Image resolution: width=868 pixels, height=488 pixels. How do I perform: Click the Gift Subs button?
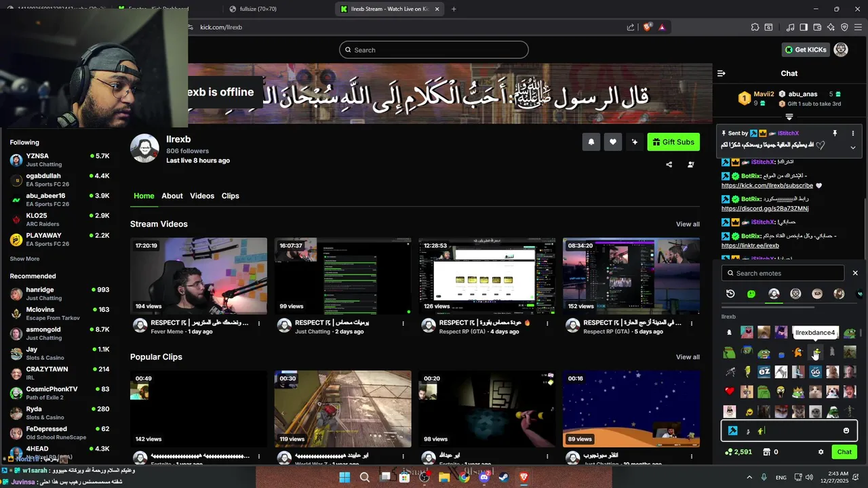(x=674, y=142)
